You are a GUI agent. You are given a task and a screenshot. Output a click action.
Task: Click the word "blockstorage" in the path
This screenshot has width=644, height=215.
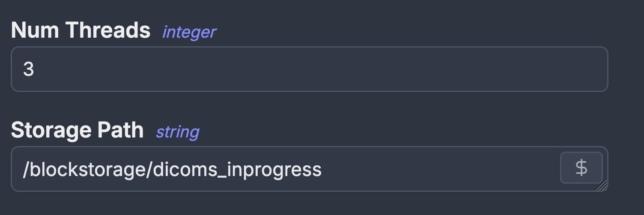click(87, 170)
